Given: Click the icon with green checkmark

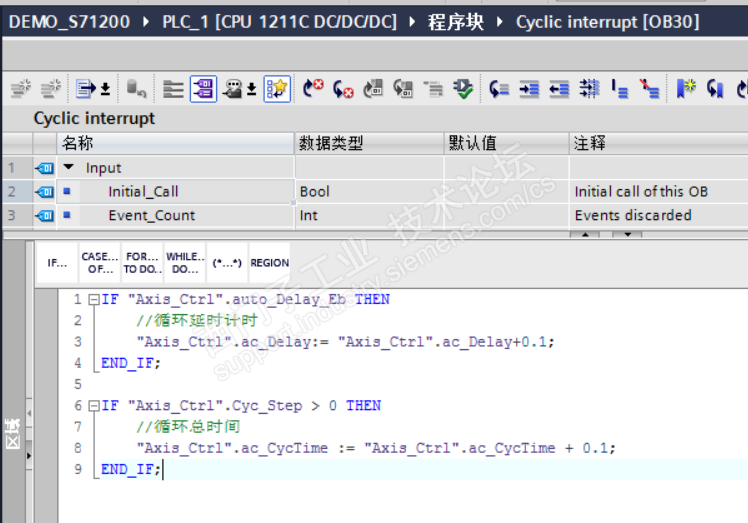Looking at the screenshot, I should click(x=463, y=89).
